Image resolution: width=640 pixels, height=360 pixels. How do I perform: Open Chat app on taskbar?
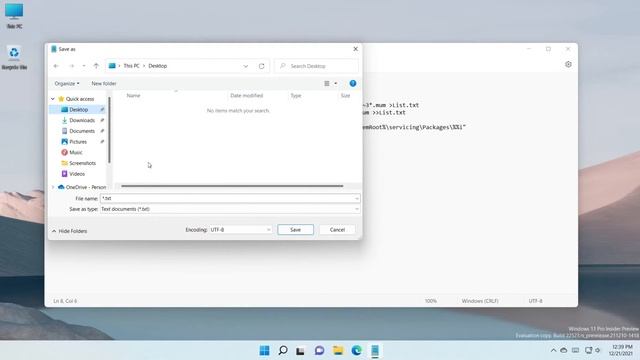click(319, 350)
